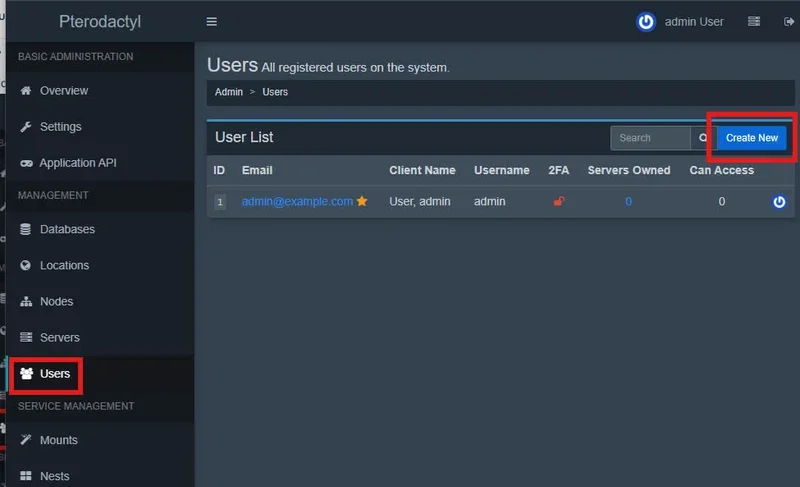Click the ID badge 1

coord(220,202)
